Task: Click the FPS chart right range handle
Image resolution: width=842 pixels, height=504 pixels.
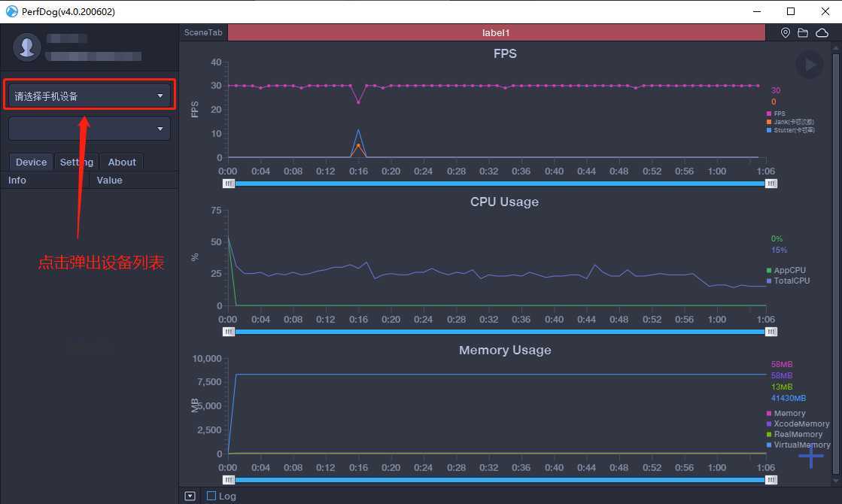Action: (771, 184)
